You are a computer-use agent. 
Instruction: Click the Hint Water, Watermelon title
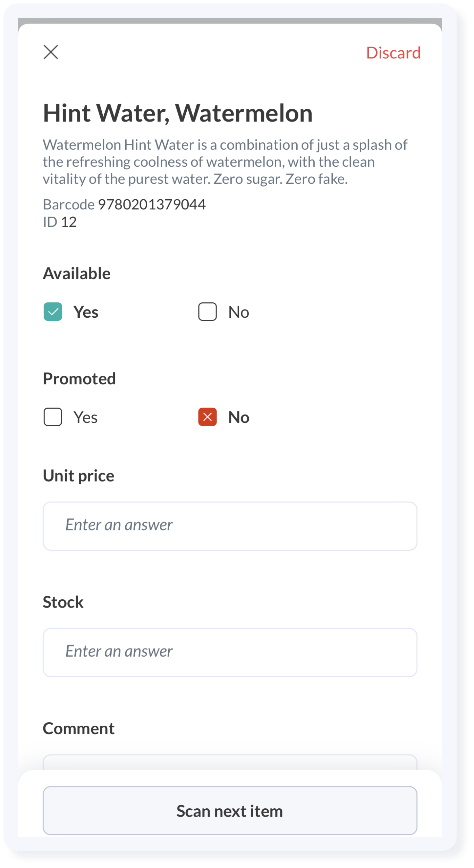coord(178,113)
